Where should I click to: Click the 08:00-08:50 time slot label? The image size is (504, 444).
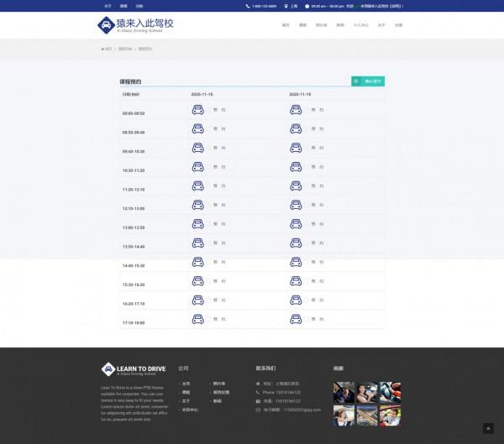pyautogui.click(x=134, y=113)
